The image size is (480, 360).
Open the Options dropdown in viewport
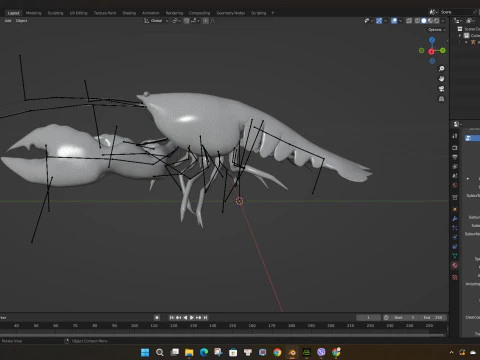(437, 30)
